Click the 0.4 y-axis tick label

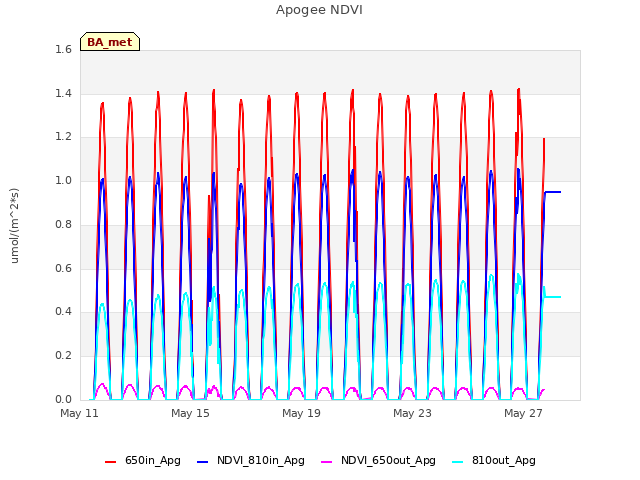[63, 311]
